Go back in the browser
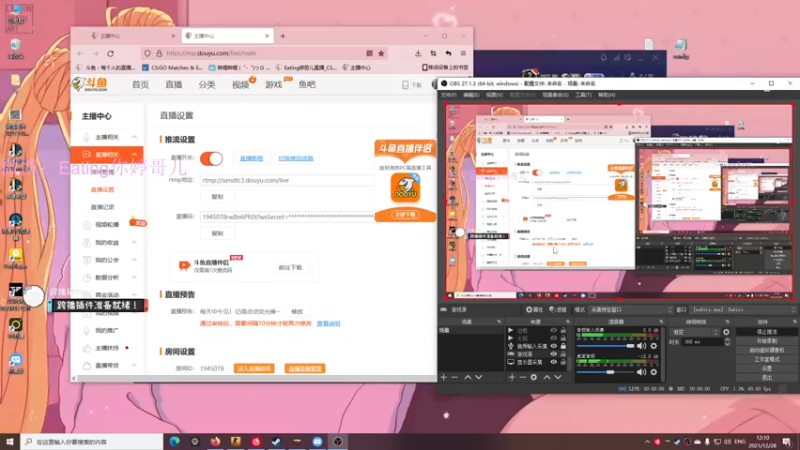 (81, 53)
